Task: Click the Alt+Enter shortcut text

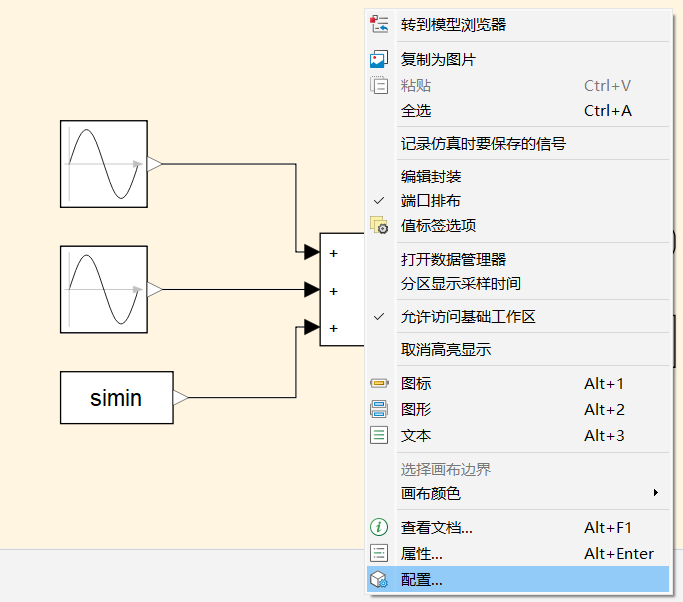Action: [x=619, y=553]
